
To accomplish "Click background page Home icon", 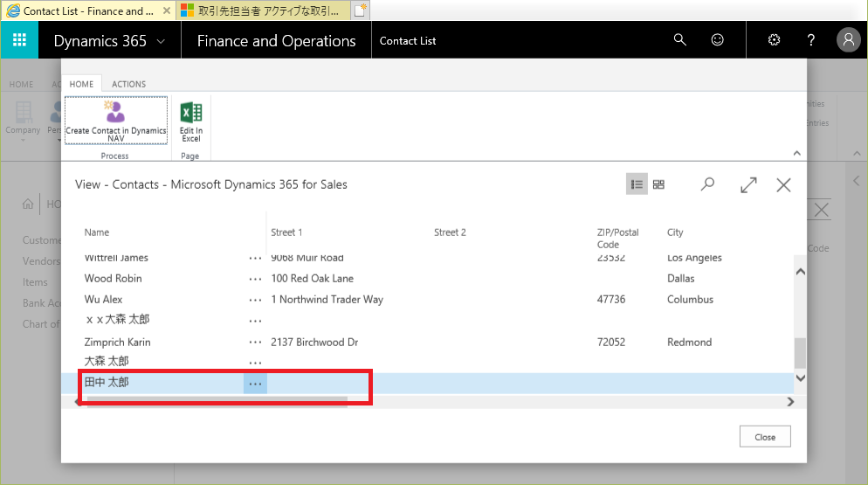I will 28,204.
